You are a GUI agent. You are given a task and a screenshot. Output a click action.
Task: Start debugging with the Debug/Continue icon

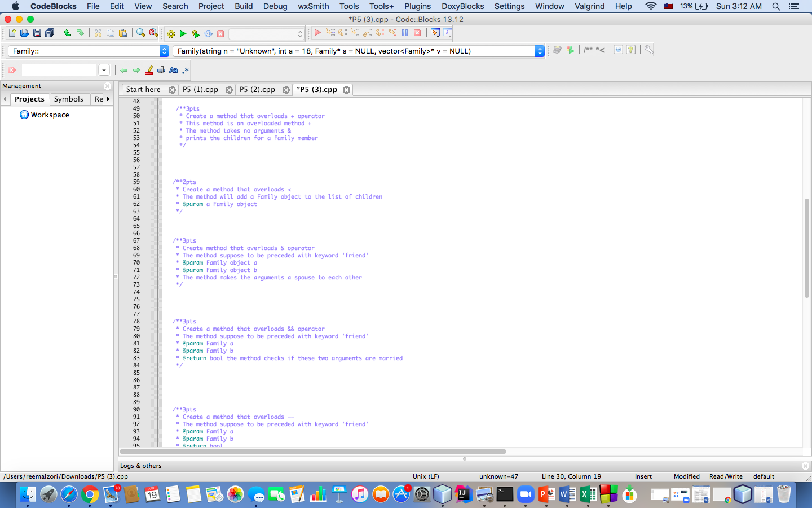tap(317, 33)
